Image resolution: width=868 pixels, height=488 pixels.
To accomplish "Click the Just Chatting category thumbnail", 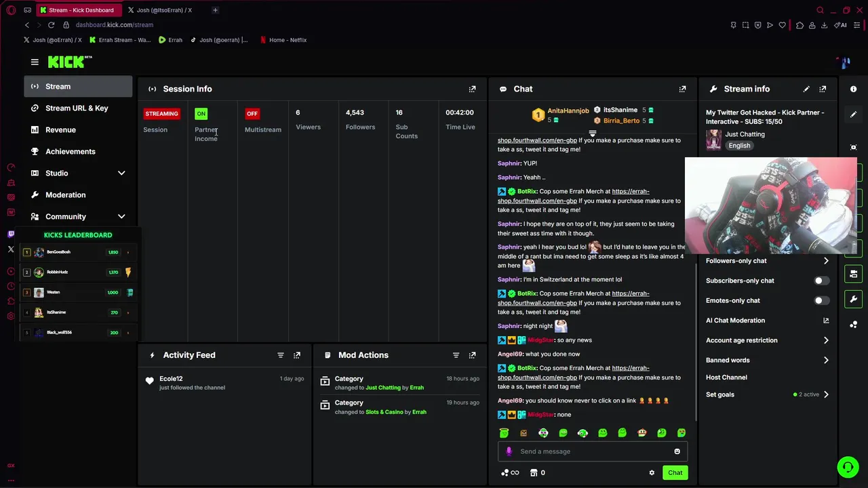I will (x=713, y=140).
